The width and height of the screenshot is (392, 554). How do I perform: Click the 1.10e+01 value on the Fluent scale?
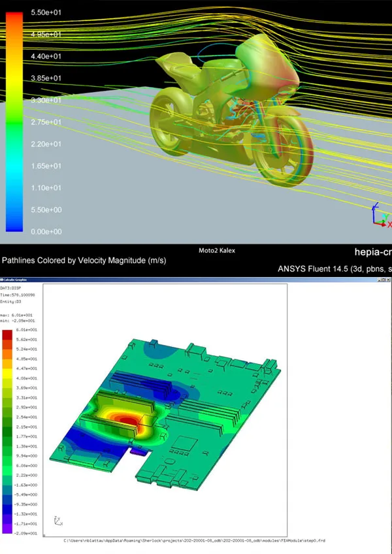point(46,187)
